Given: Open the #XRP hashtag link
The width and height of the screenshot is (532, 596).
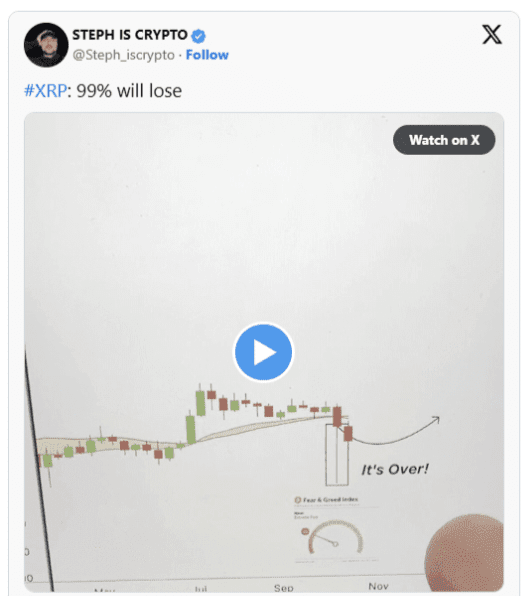Looking at the screenshot, I should pyautogui.click(x=46, y=91).
